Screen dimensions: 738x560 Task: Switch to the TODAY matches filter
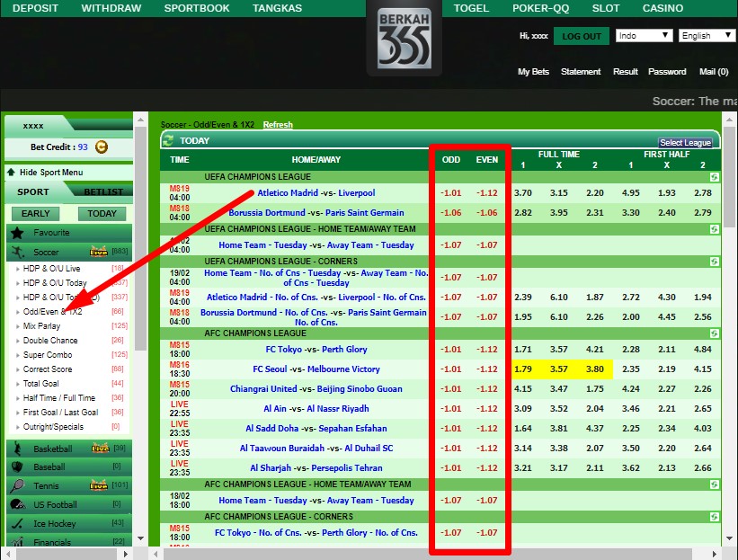[x=102, y=214]
